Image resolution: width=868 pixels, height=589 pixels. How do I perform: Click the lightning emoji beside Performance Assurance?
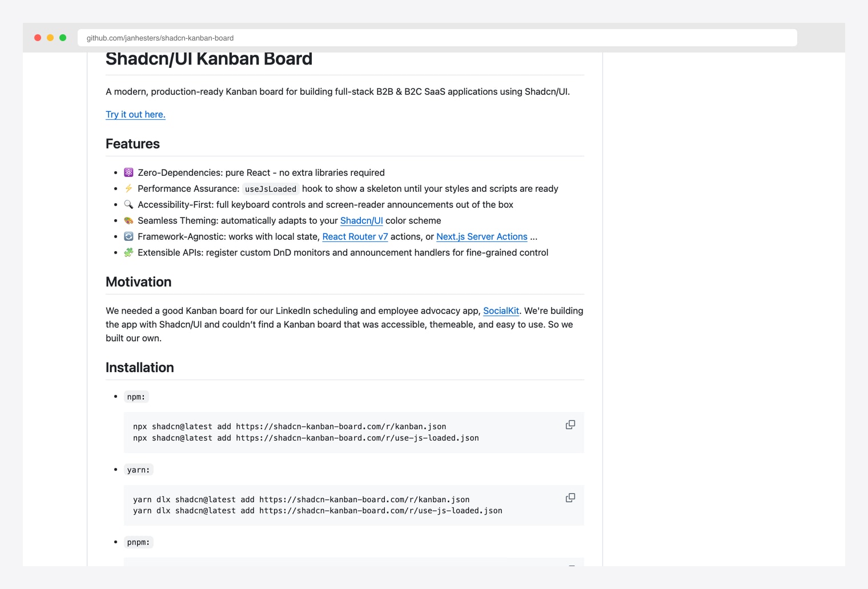(x=128, y=188)
